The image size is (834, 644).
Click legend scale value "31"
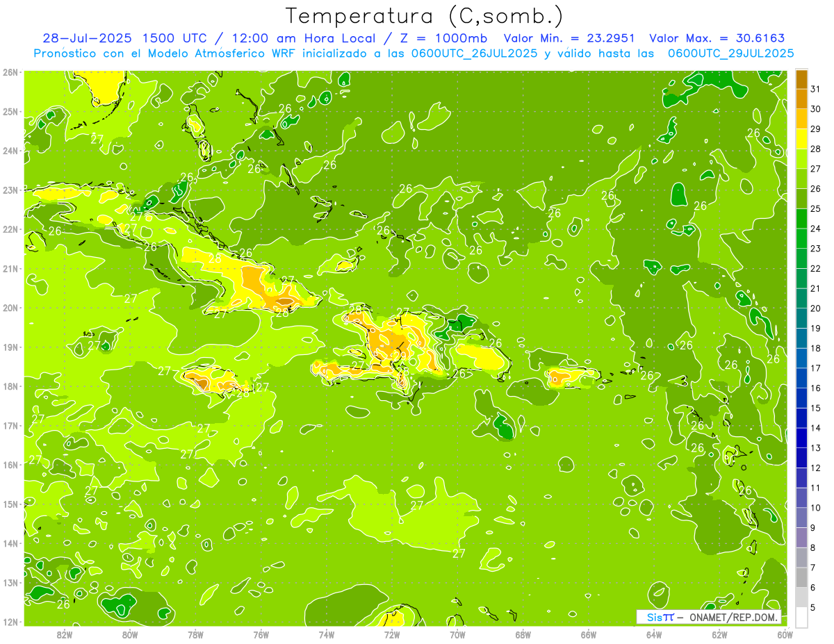point(815,88)
